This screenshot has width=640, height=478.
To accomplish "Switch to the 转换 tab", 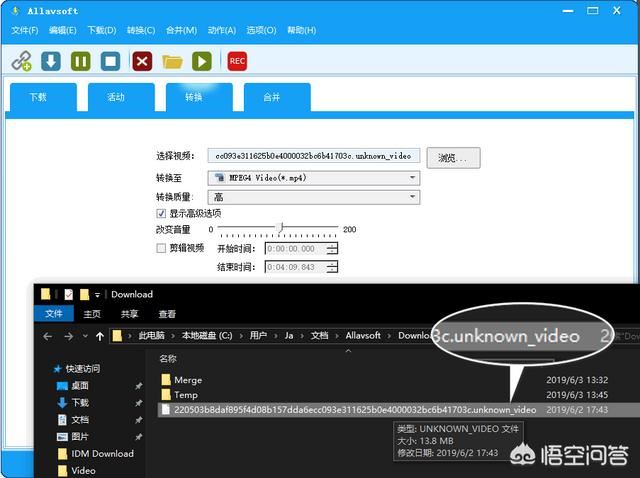I will pyautogui.click(x=199, y=97).
